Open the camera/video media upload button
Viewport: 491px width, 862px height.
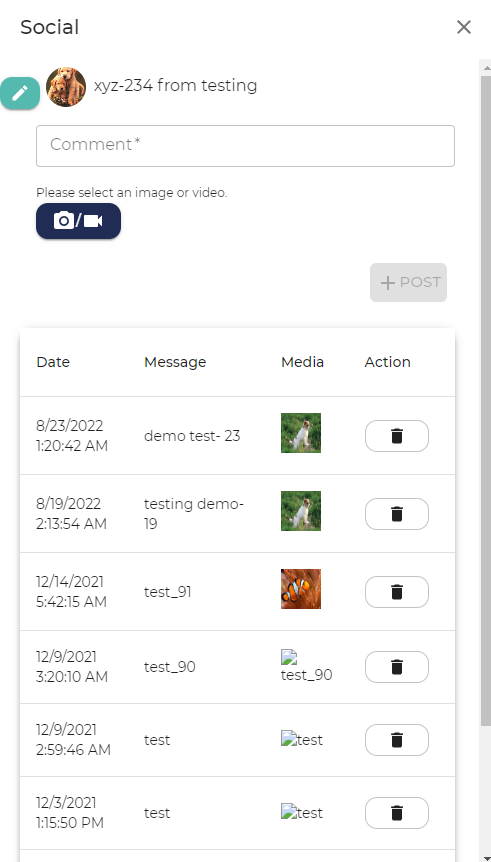point(78,221)
